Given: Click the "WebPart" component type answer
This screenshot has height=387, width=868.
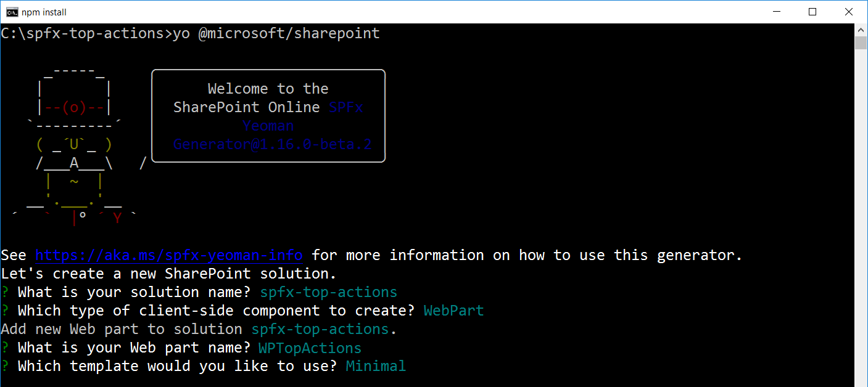Looking at the screenshot, I should point(453,311).
